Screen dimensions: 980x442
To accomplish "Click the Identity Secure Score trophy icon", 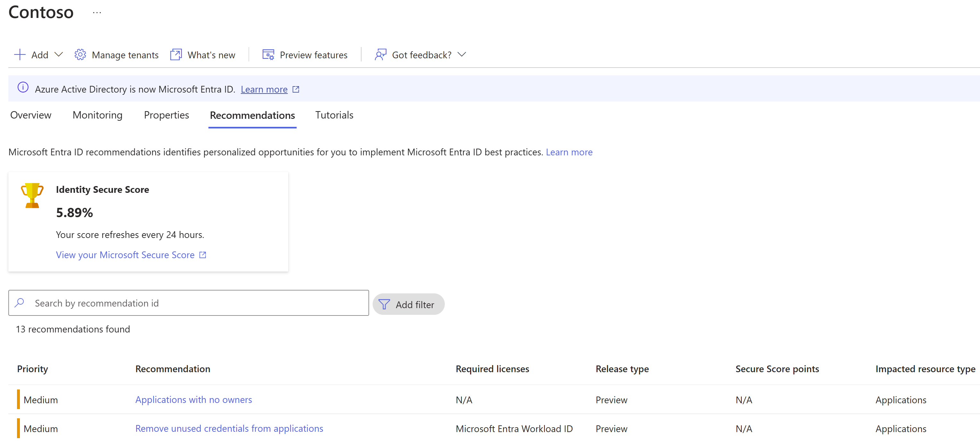I will click(31, 194).
